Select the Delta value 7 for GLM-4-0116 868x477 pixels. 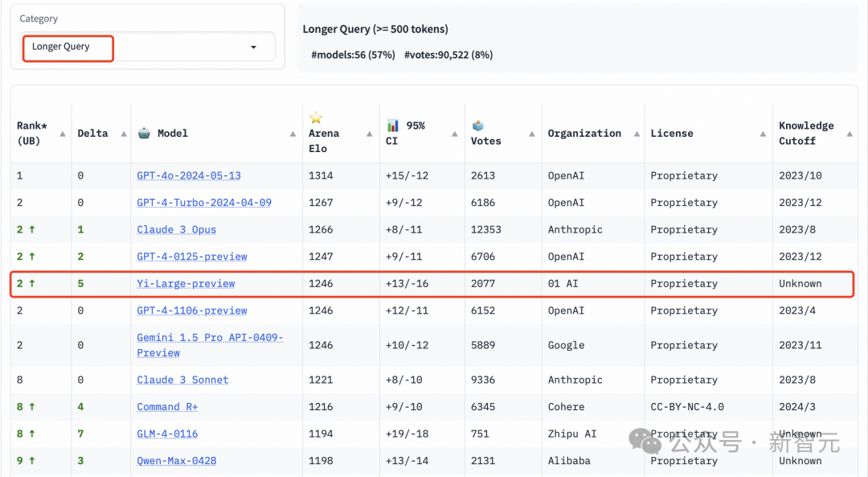click(81, 434)
